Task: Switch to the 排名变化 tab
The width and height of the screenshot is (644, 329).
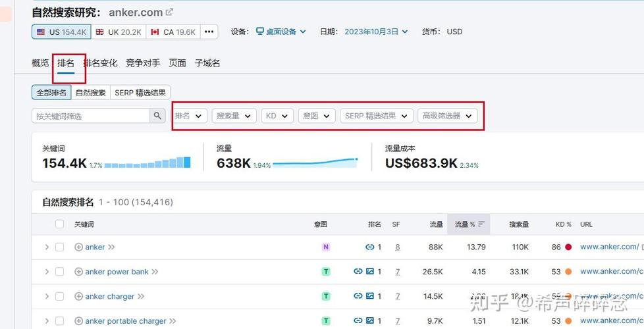Action: 100,63
